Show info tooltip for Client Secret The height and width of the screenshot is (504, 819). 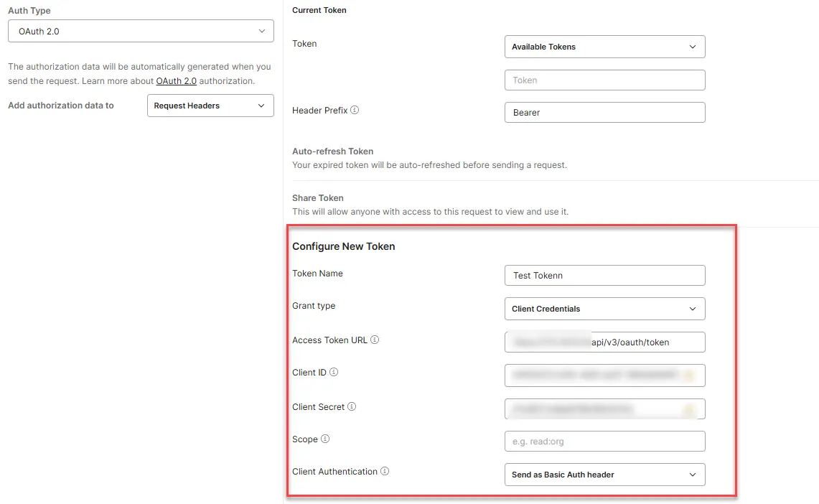point(352,406)
